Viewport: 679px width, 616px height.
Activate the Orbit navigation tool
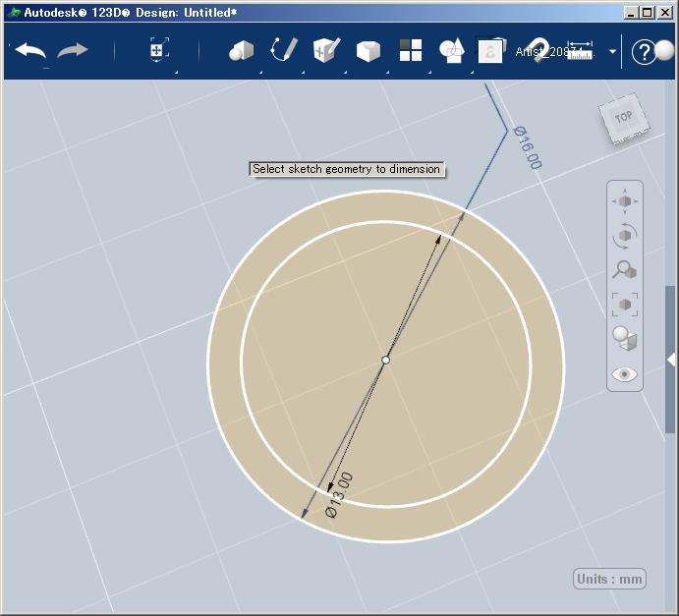624,236
